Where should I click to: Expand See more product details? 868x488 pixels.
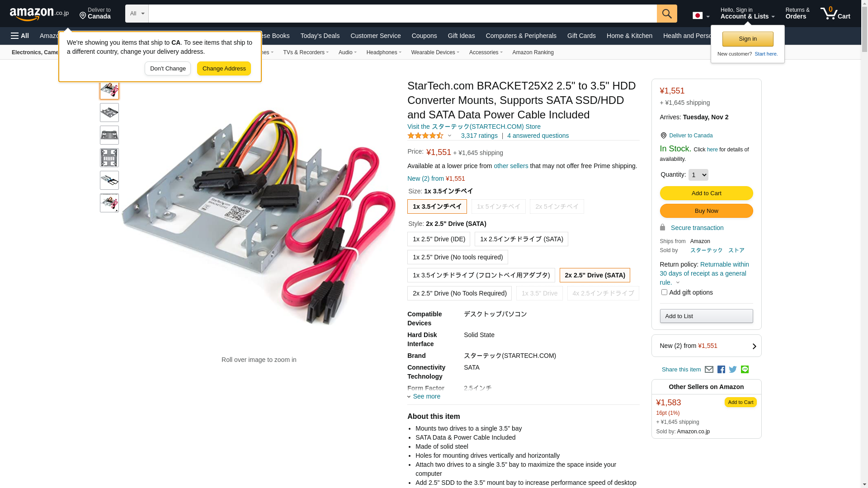click(424, 397)
